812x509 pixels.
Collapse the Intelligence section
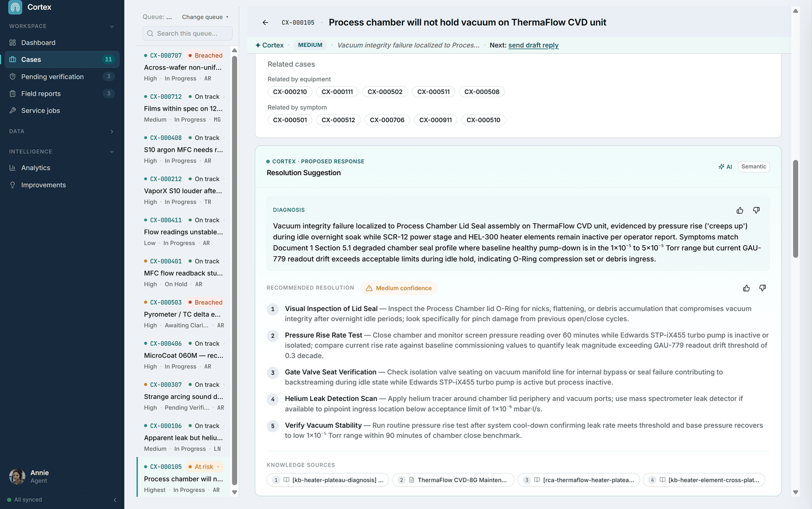(112, 152)
